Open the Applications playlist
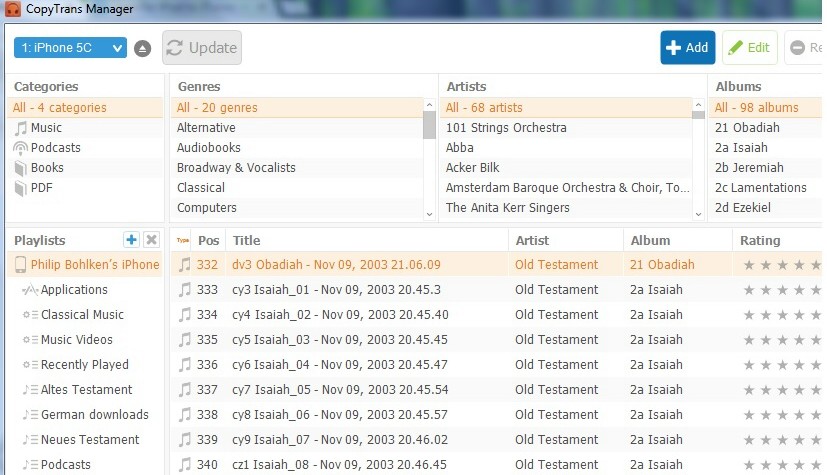 click(85, 289)
